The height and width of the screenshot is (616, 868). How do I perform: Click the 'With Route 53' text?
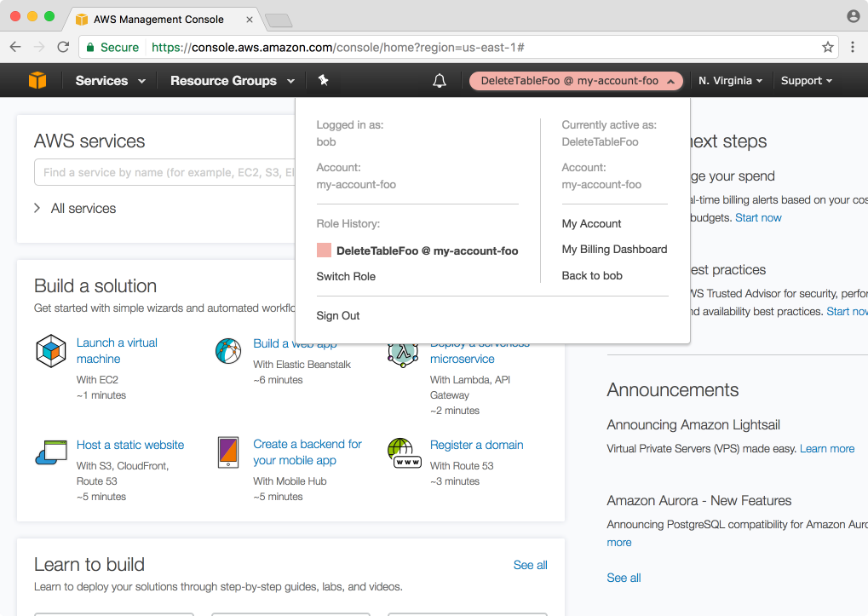point(462,465)
